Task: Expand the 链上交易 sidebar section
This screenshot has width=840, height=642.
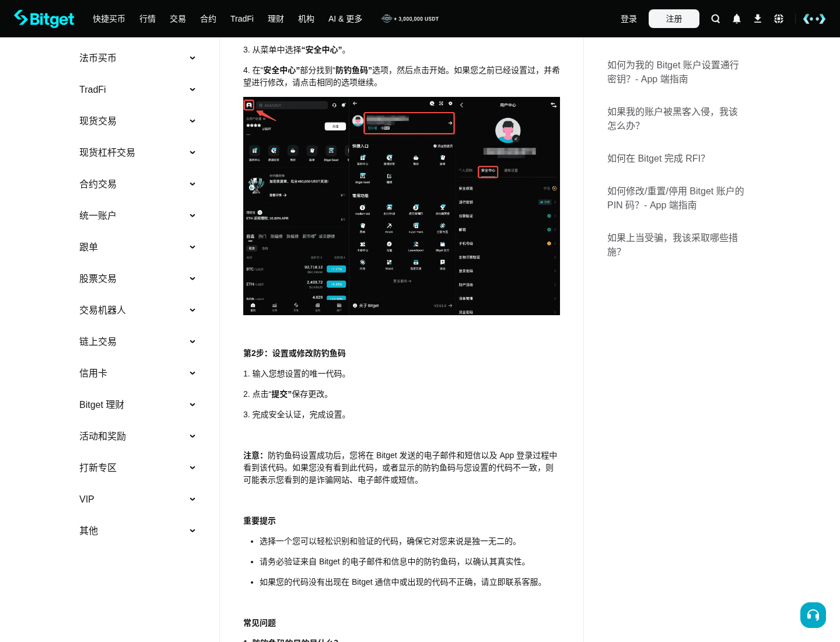Action: 138,341
